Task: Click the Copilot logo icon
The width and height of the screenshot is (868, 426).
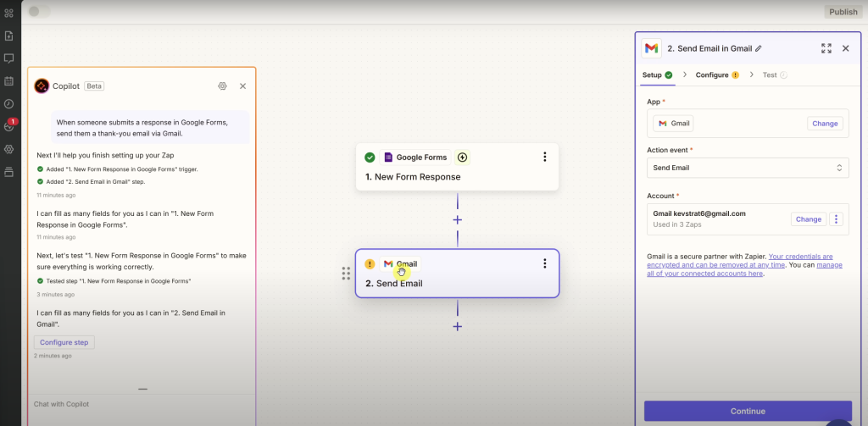Action: point(42,86)
